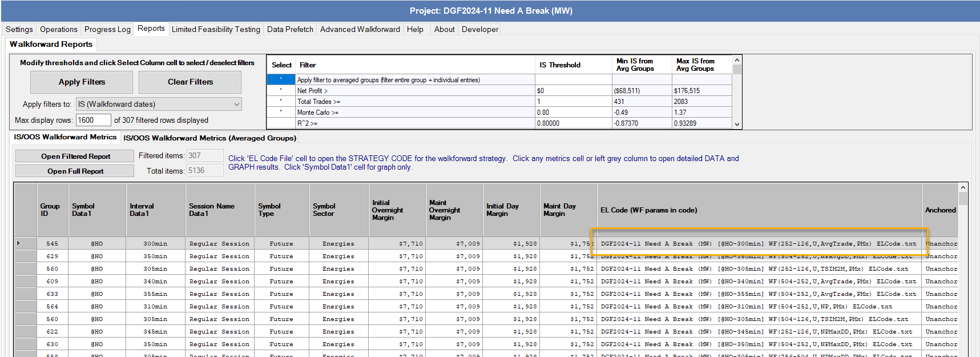Open the Data Prefetch menu
980x357 pixels.
290,29
